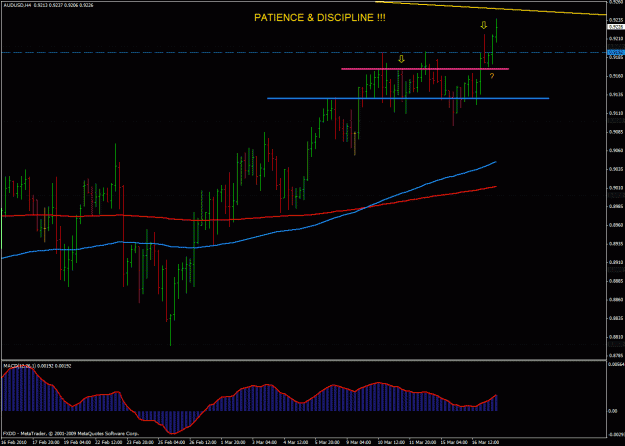Click the 16 Feb 2010 date label
625x446 pixels.
tap(14, 442)
